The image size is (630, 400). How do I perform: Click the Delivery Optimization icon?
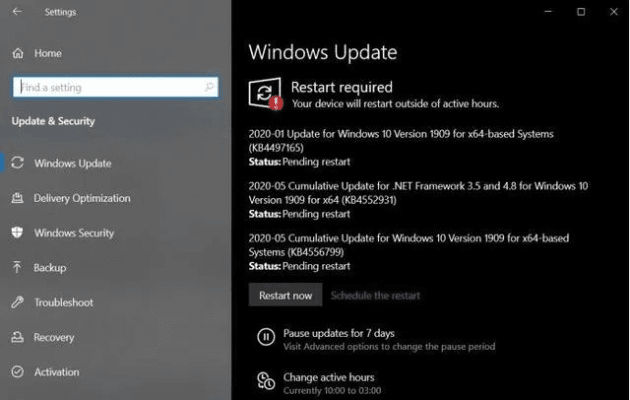click(x=17, y=198)
